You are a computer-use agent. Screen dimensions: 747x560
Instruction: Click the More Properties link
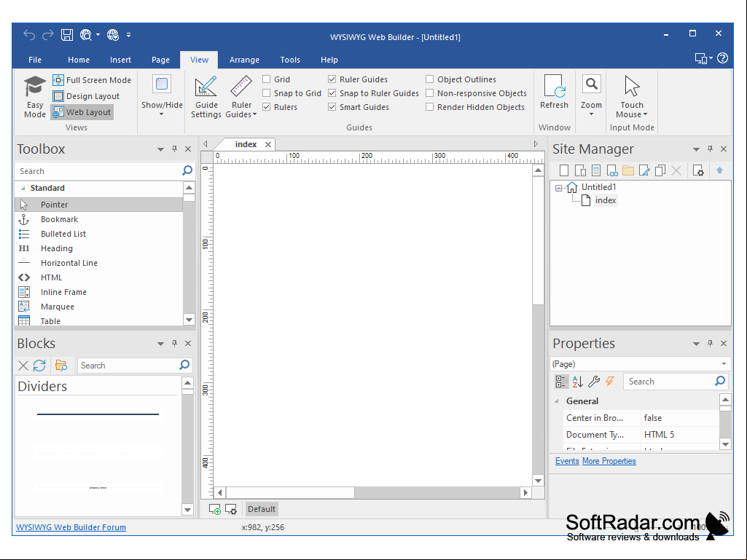pos(609,461)
